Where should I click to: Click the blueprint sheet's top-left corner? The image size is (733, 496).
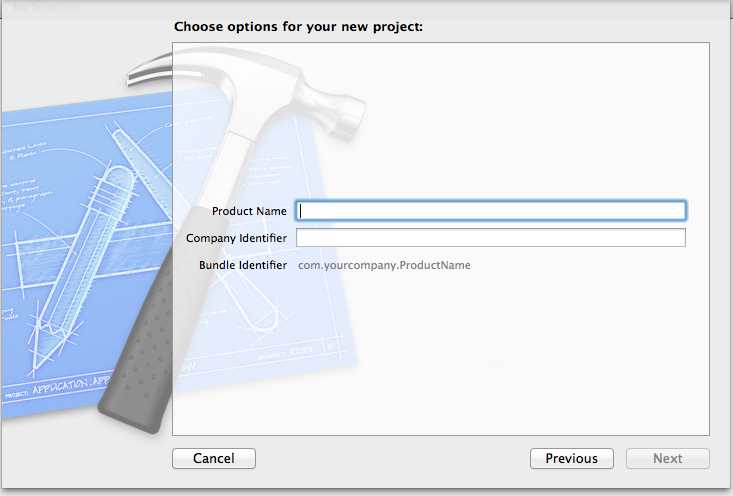(x=8, y=115)
